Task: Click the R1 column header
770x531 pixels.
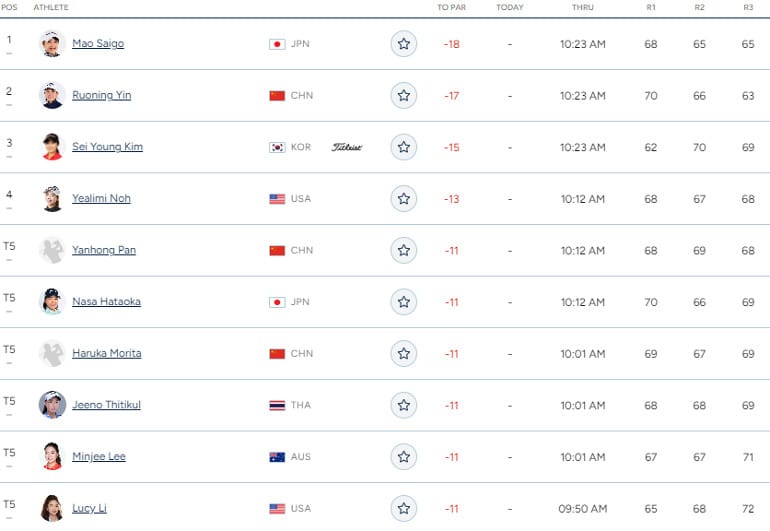Action: tap(651, 7)
